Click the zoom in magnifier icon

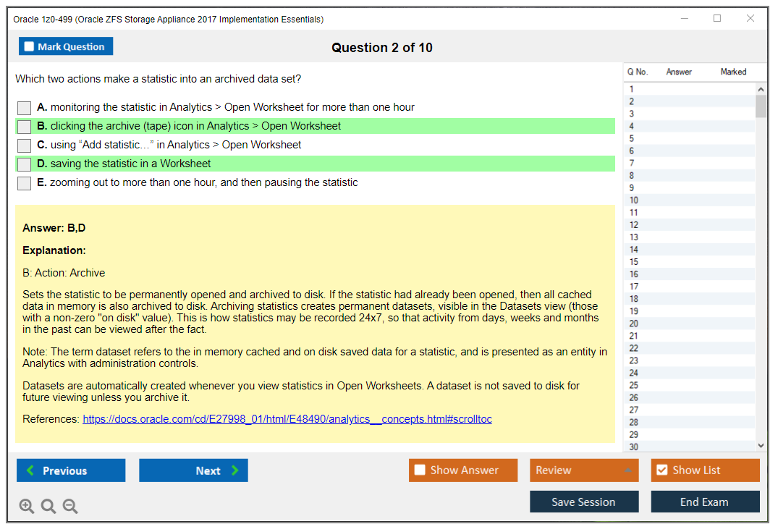point(27,507)
